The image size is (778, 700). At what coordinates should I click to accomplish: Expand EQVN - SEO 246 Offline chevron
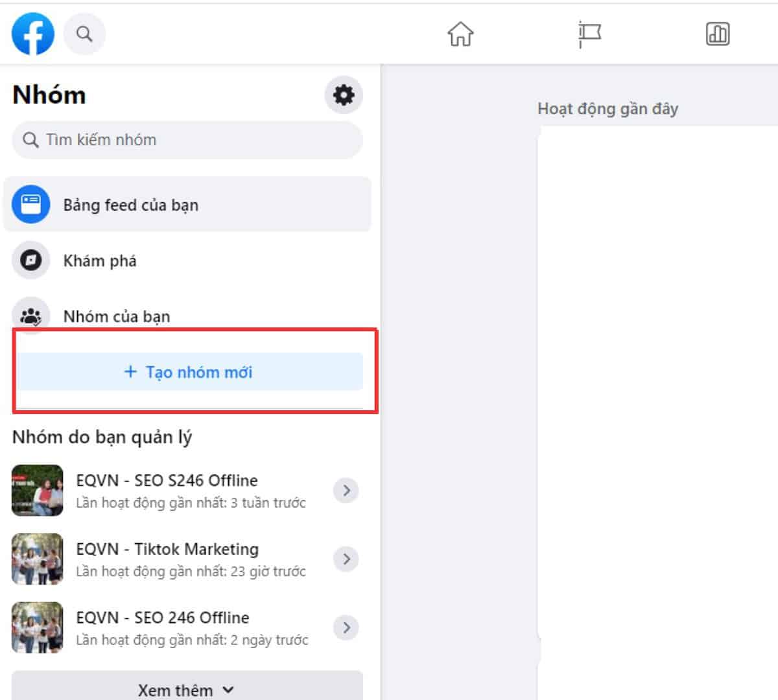point(346,627)
